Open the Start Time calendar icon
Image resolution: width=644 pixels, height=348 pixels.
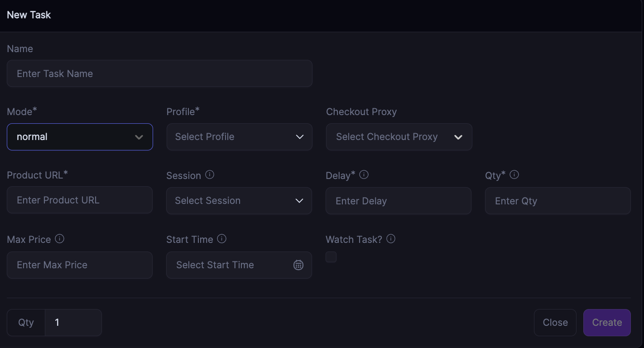298,265
